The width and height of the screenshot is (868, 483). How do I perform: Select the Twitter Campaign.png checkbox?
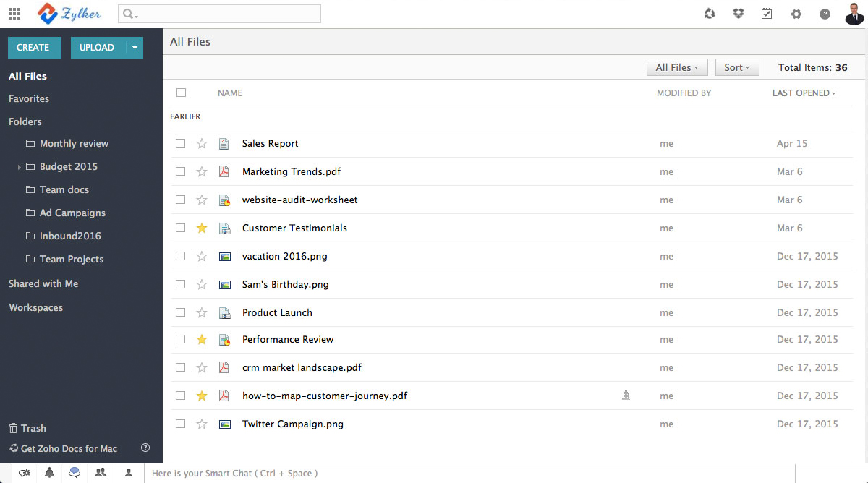181,424
